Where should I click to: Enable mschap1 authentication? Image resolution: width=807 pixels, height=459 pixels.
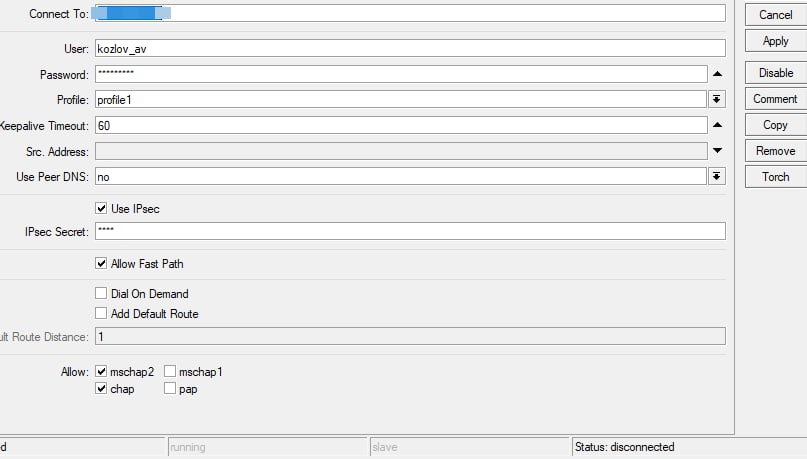click(170, 372)
